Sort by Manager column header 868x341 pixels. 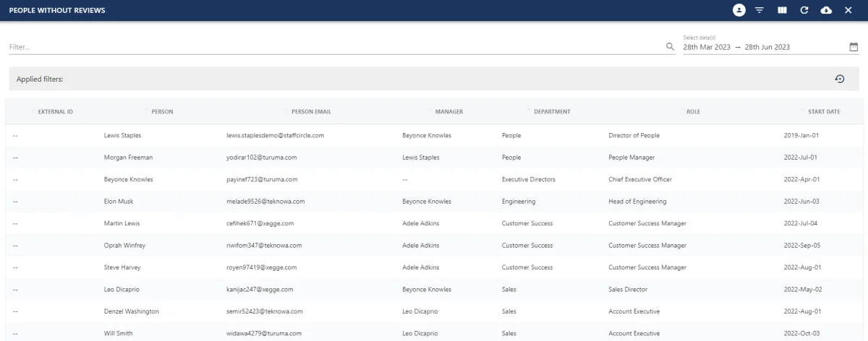coord(449,112)
